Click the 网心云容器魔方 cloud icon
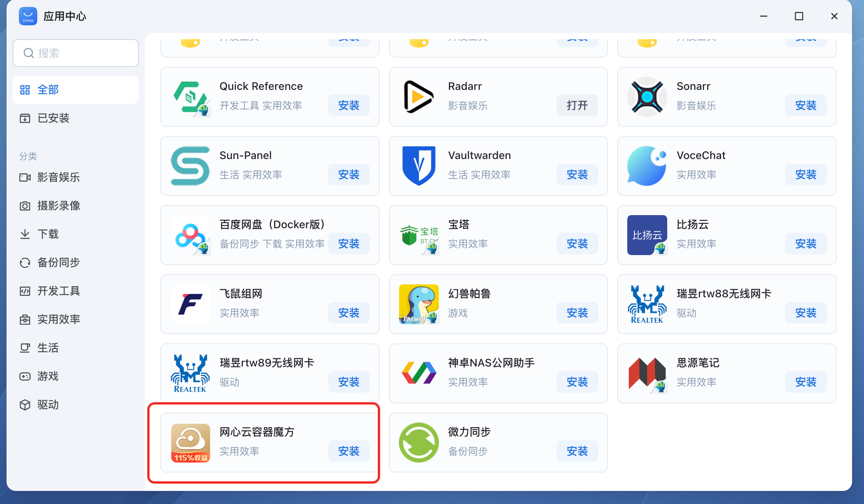Viewport: 864px width, 504px height. (190, 443)
